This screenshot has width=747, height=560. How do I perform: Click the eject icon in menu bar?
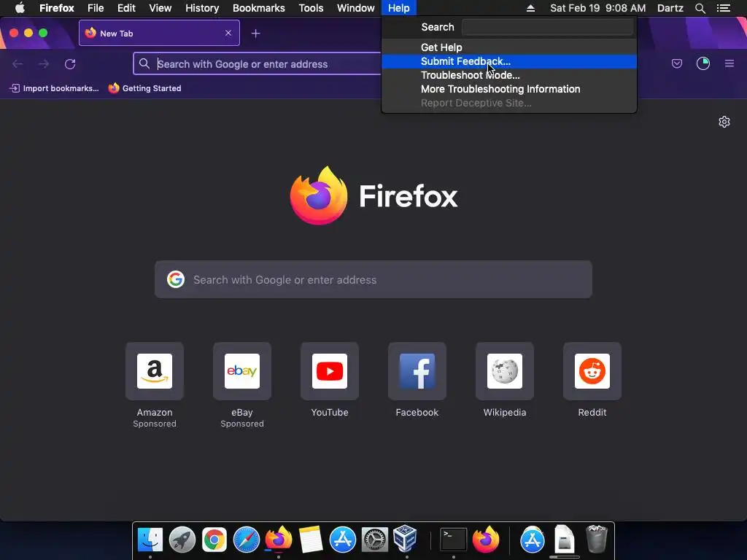point(530,8)
